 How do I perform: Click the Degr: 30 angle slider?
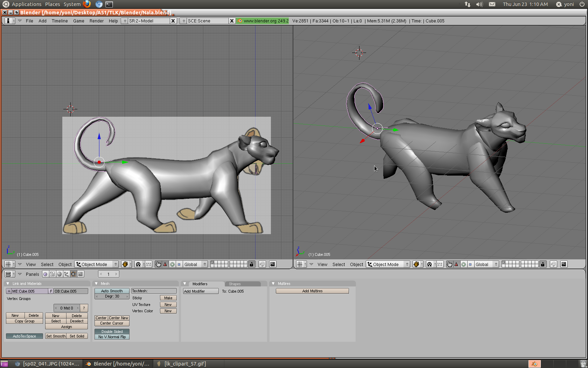coord(112,297)
